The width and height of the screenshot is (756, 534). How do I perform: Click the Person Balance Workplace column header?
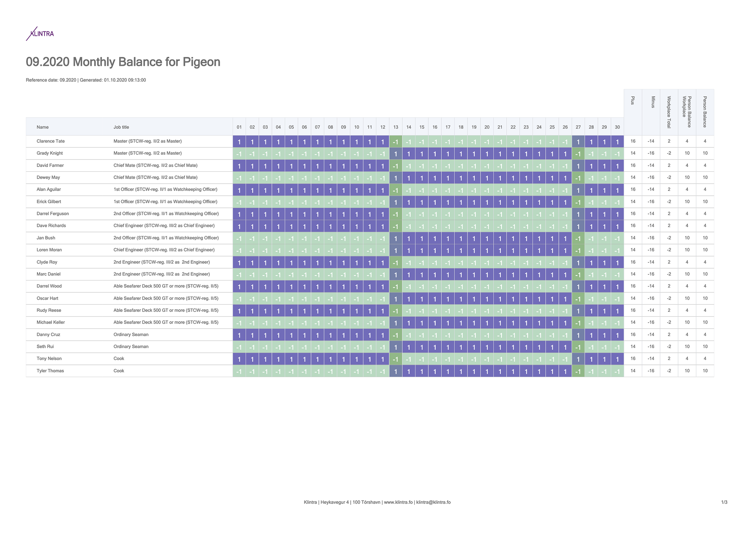point(687,112)
